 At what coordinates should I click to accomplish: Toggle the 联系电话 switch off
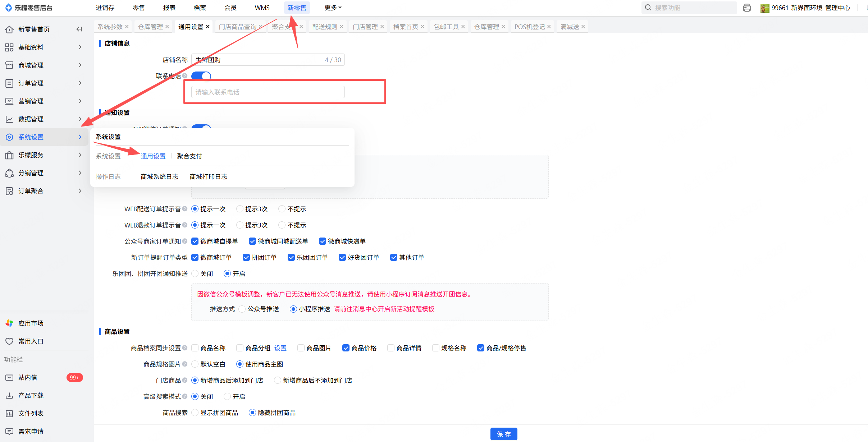[x=201, y=76]
